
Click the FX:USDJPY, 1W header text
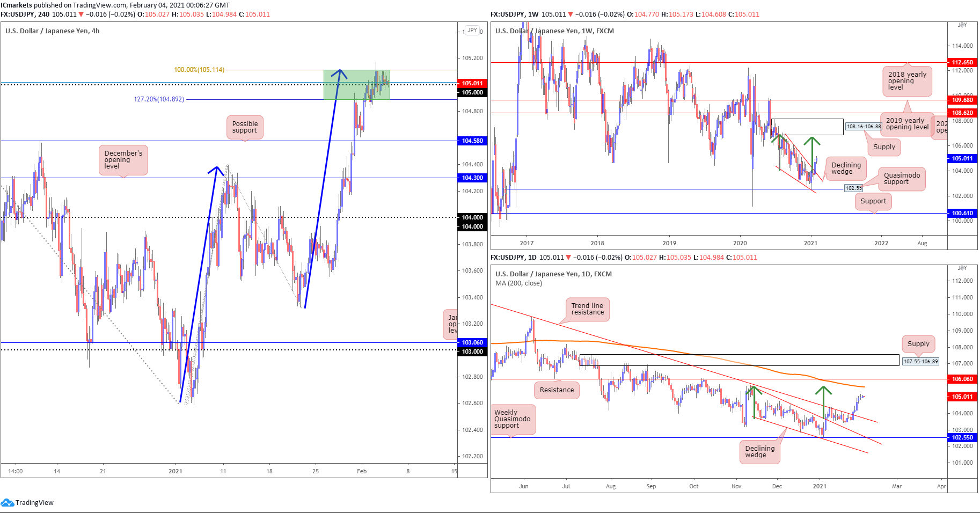pyautogui.click(x=514, y=14)
